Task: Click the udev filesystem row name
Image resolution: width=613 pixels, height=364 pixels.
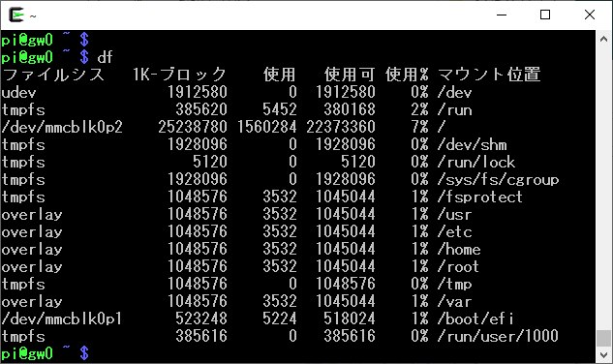Action: click(18, 93)
